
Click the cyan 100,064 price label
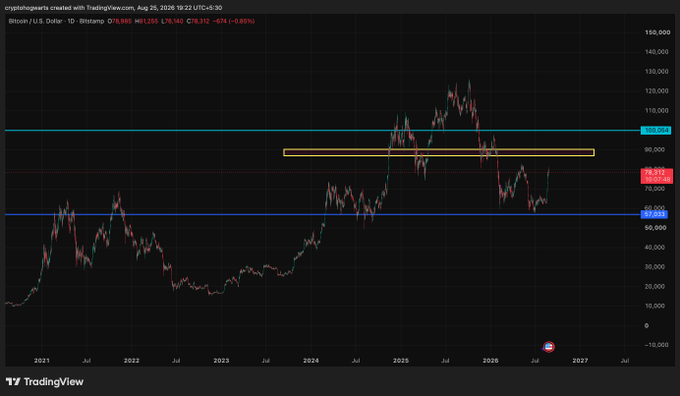coord(656,130)
